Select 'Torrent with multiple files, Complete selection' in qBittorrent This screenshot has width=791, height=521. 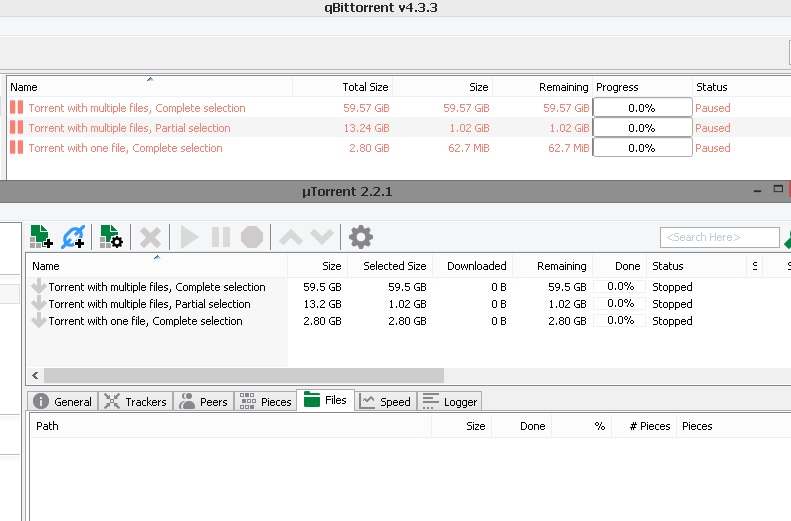tap(137, 108)
